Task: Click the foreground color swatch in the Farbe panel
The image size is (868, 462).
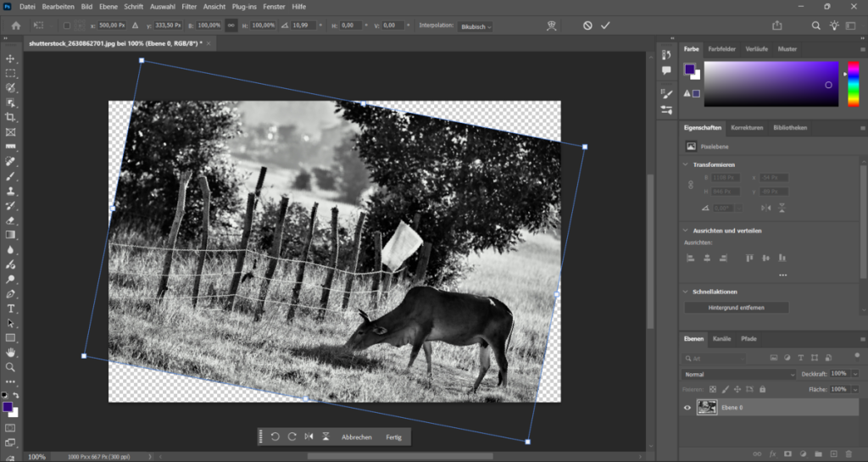Action: coord(690,70)
